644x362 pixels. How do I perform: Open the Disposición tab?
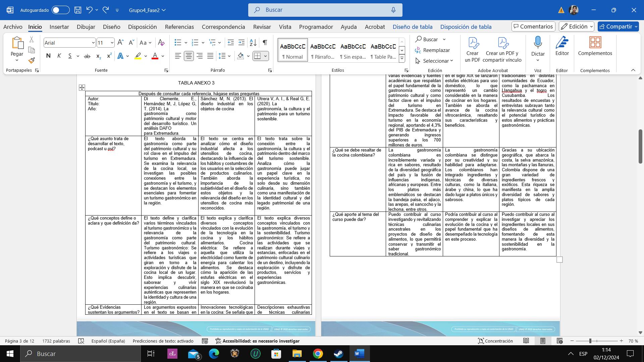pyautogui.click(x=143, y=27)
